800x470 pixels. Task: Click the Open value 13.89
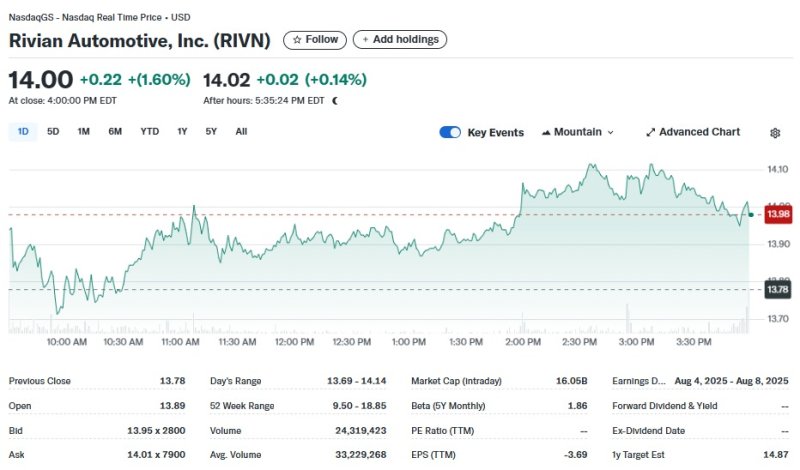172,406
